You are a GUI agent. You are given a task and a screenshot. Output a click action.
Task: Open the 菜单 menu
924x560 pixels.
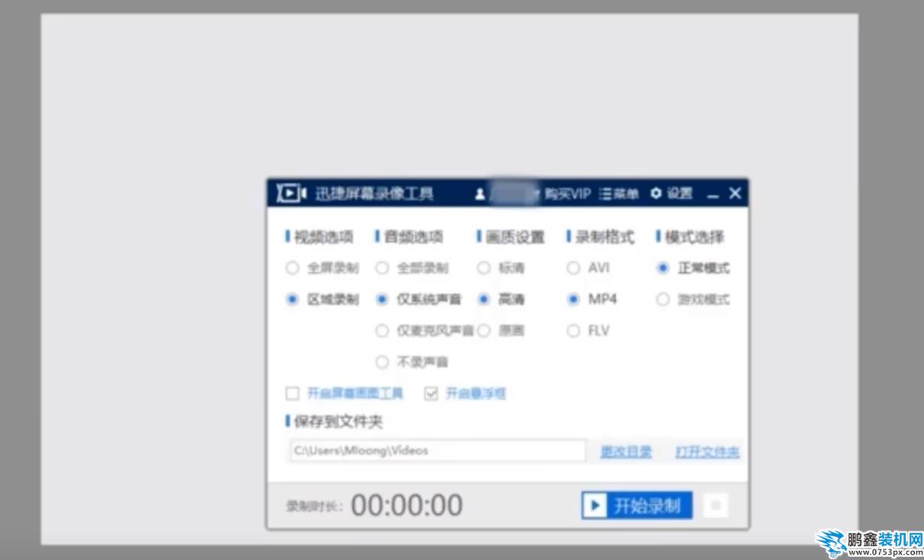[619, 194]
